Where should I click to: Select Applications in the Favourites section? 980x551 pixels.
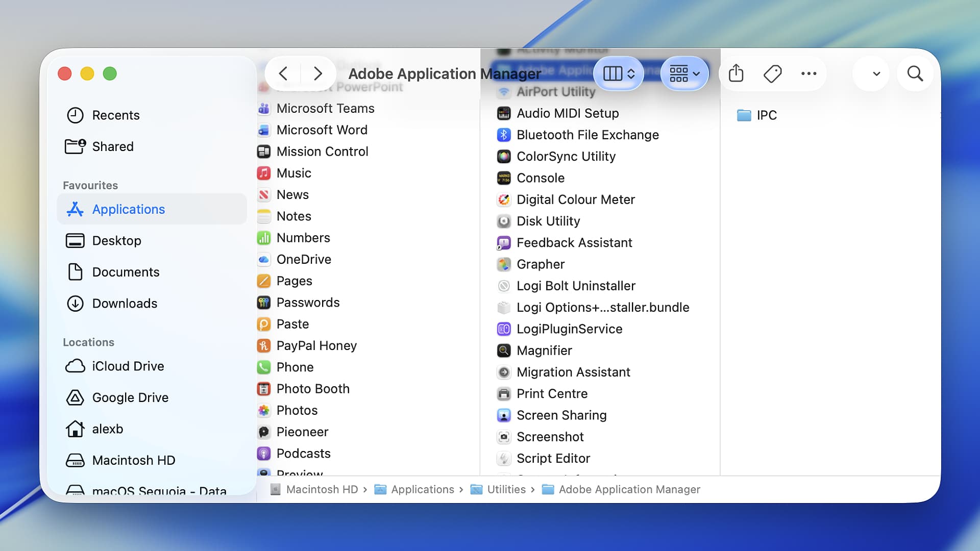pos(128,209)
